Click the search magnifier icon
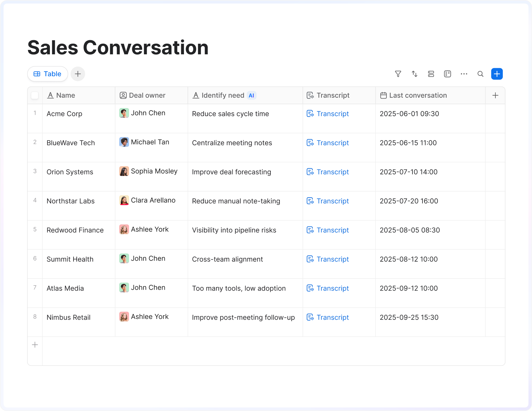Screen dimensions: 532x411 coord(480,74)
